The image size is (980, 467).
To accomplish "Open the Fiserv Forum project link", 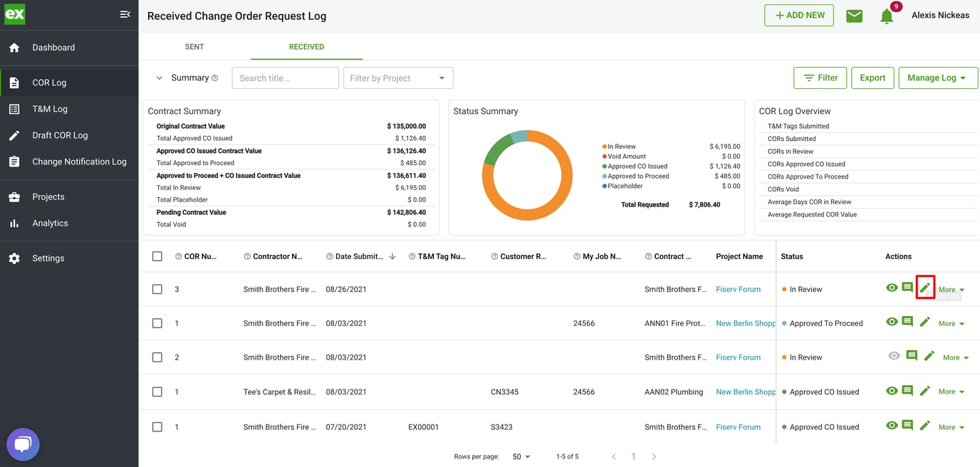I will click(x=738, y=289).
